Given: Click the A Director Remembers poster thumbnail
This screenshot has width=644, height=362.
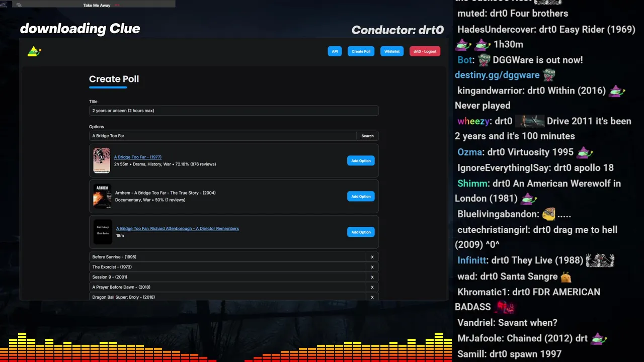Looking at the screenshot, I should [x=103, y=232].
